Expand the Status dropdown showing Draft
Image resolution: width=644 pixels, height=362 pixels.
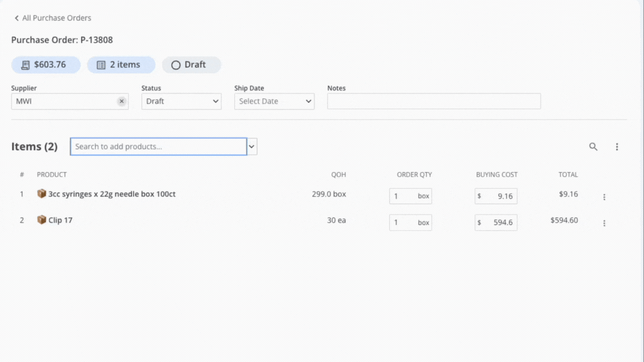tap(181, 102)
